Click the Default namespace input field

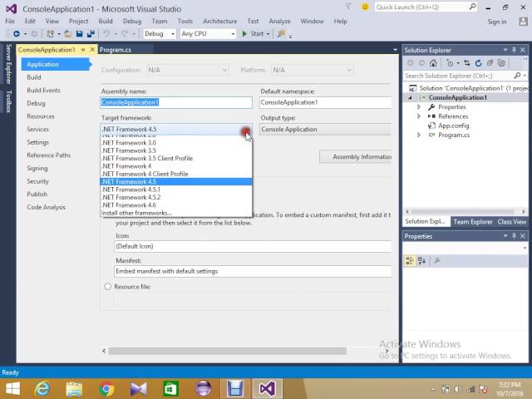pos(325,102)
